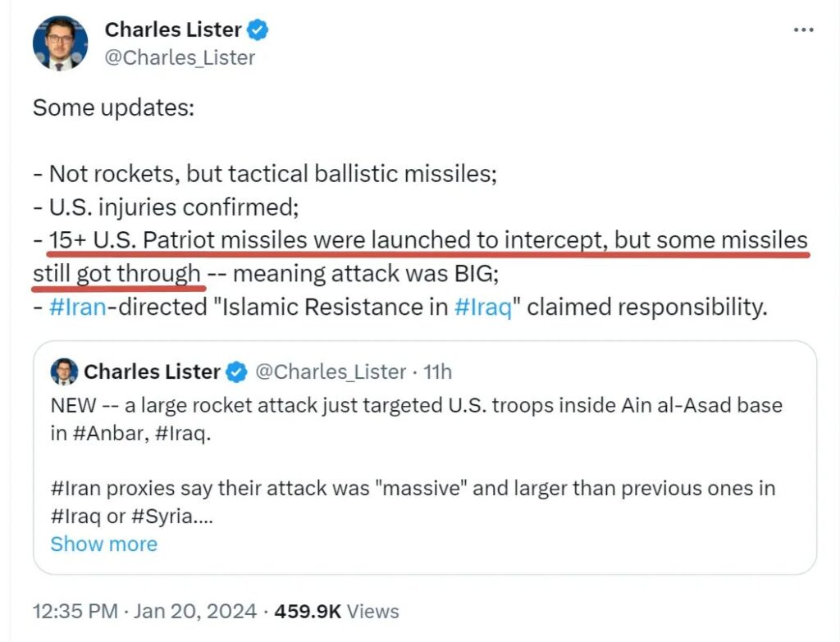Open the #Iraq hashtag in the main tweet
The height and width of the screenshot is (642, 840).
pos(483,307)
